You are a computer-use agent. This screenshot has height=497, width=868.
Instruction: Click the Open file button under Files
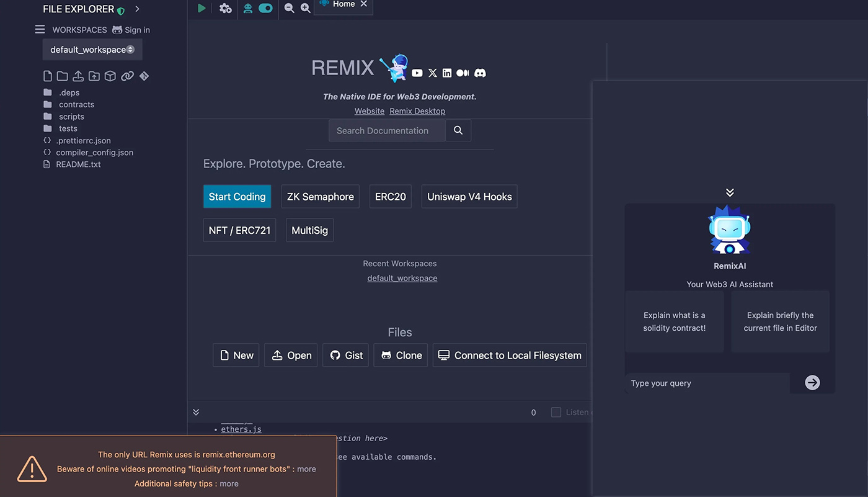(x=291, y=356)
